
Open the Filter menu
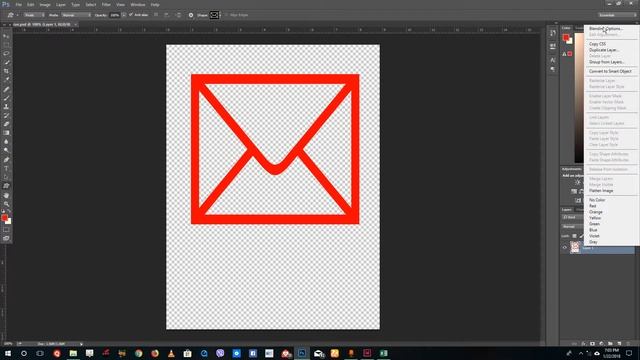pyautogui.click(x=106, y=4)
